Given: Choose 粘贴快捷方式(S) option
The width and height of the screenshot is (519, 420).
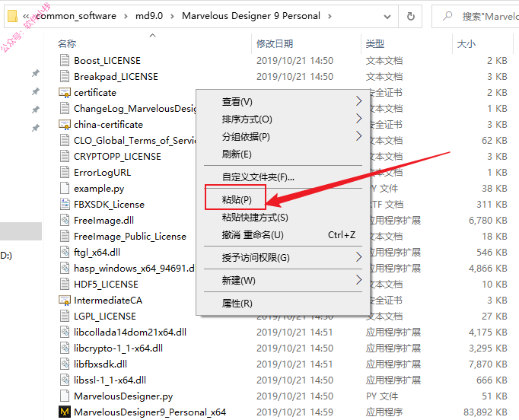Looking at the screenshot, I should coord(283,218).
